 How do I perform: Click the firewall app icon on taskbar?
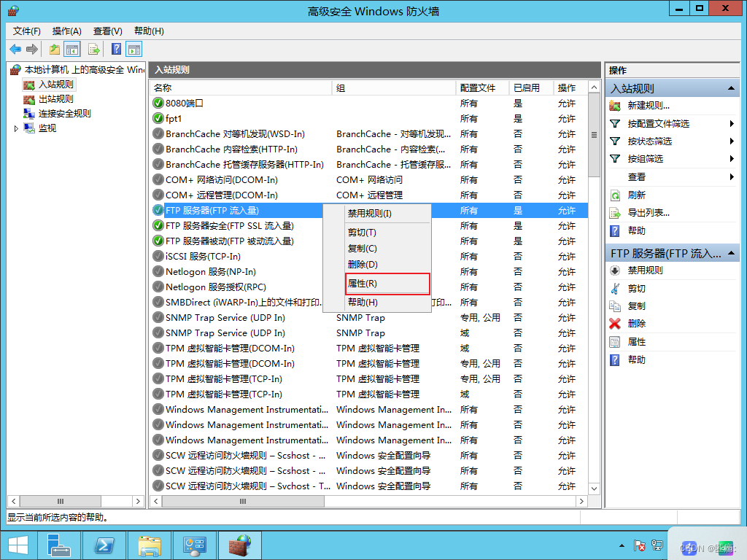click(240, 545)
